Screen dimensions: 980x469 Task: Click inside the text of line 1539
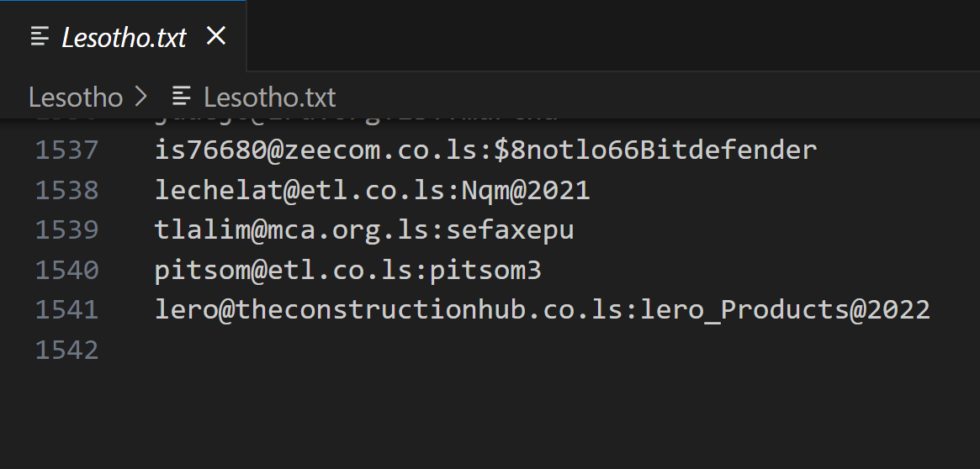tap(363, 229)
